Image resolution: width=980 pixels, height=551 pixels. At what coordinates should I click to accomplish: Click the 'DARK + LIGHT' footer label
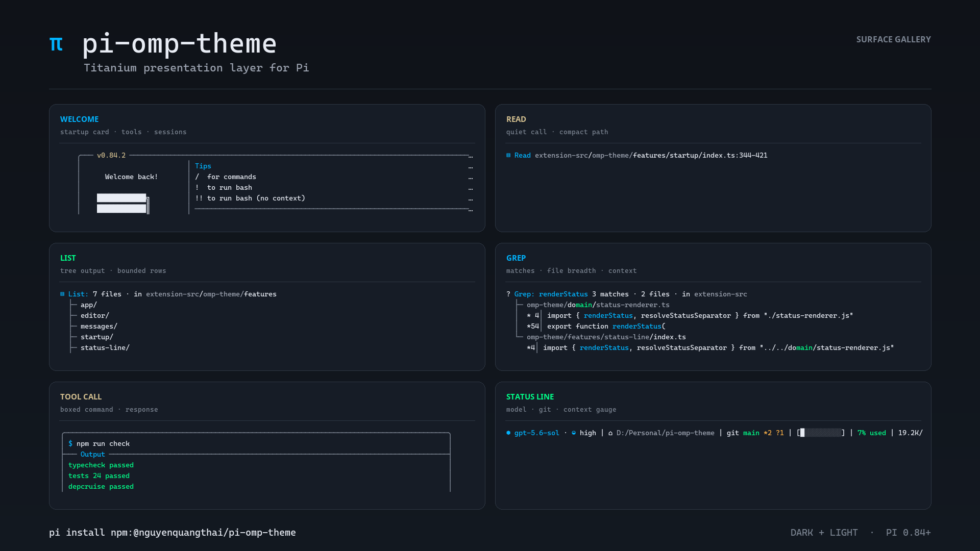[824, 532]
